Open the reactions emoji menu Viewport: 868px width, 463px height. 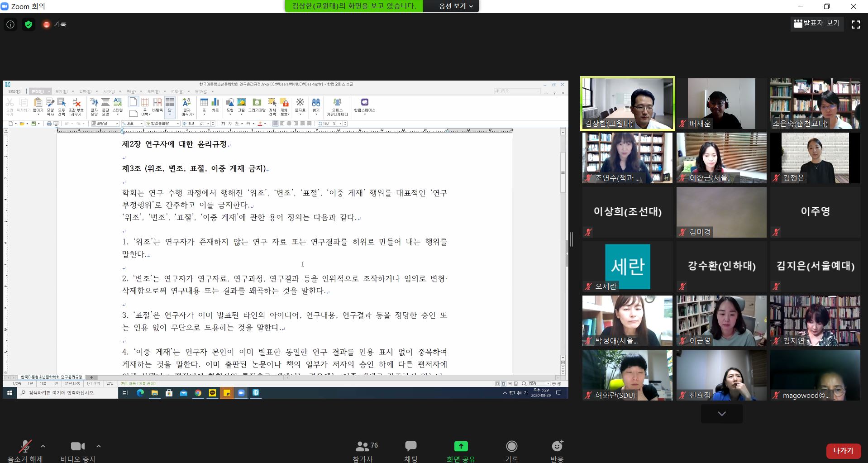point(557,451)
